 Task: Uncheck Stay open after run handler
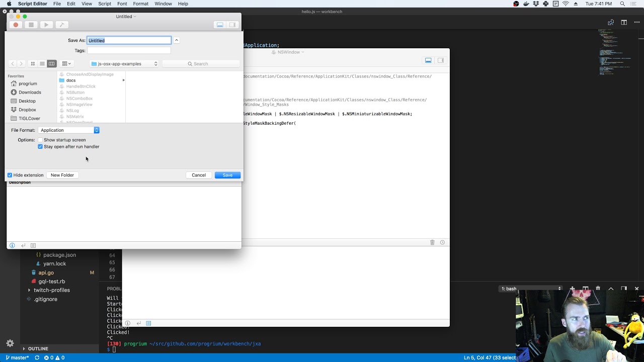click(x=40, y=147)
